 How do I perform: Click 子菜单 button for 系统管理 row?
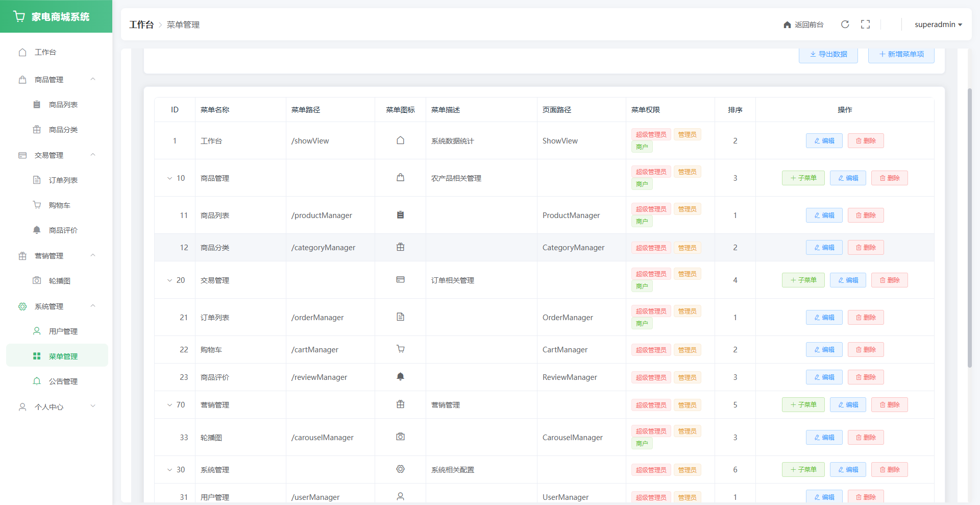coord(803,470)
